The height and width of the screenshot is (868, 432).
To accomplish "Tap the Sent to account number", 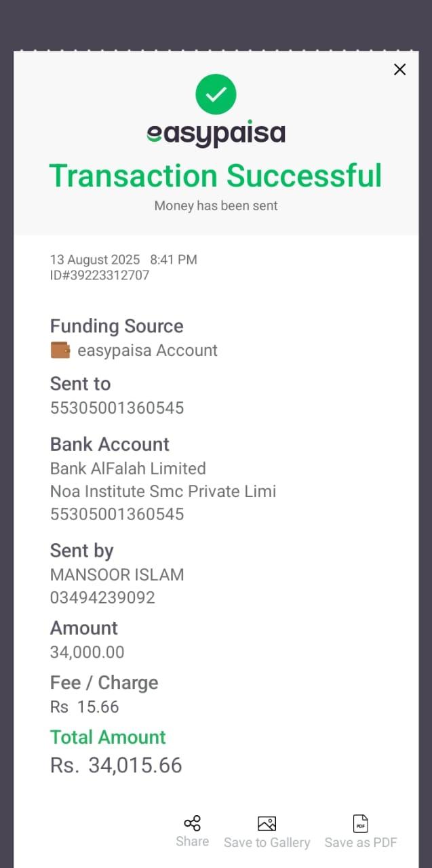I will click(117, 408).
